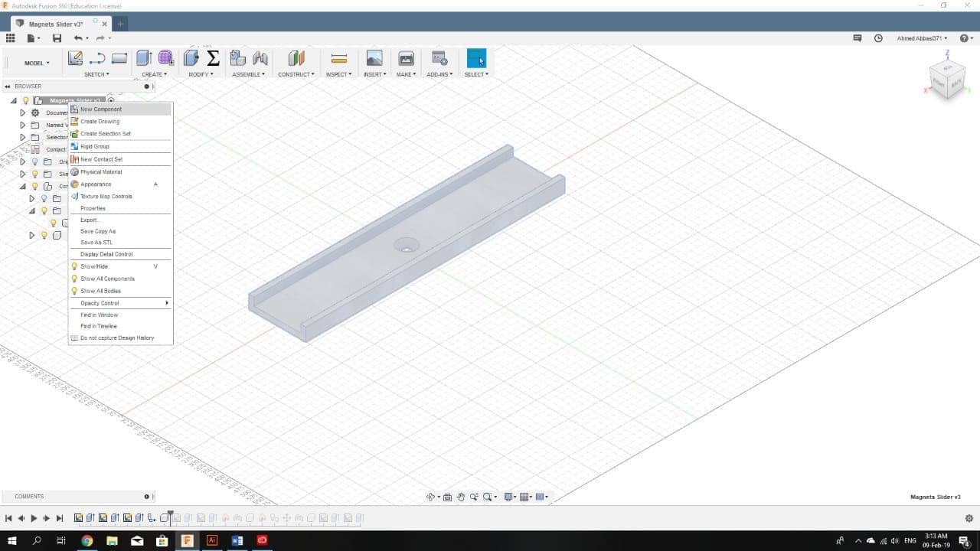This screenshot has width=980, height=551.
Task: Click the Orbit tool in navigation bar
Action: coord(431,497)
